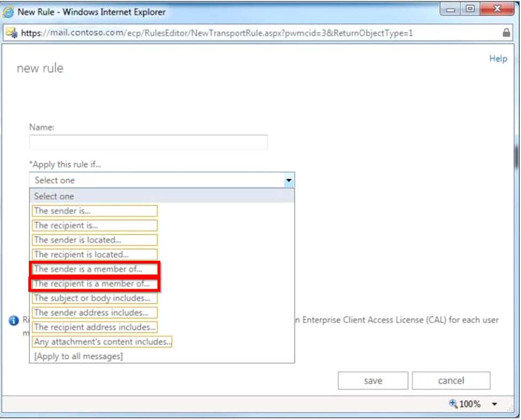521x420 pixels.
Task: Select 'The sender is located...' condition
Action: pos(95,240)
